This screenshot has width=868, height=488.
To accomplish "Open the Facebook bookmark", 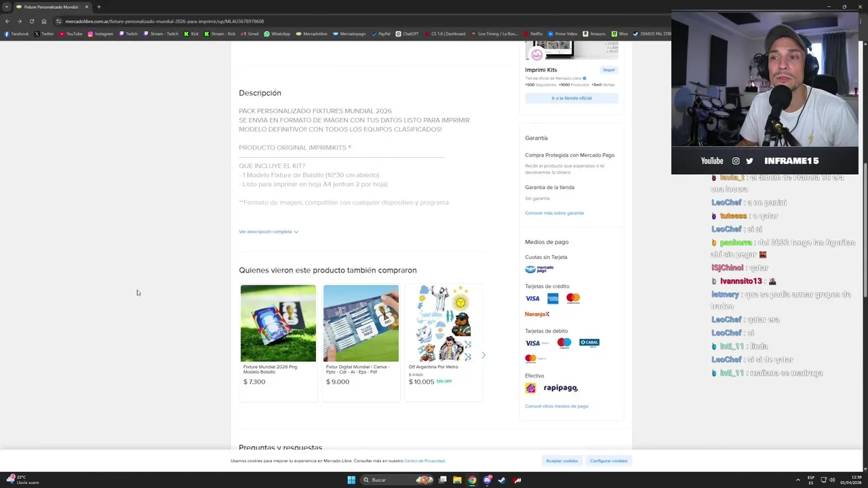I will [x=17, y=34].
